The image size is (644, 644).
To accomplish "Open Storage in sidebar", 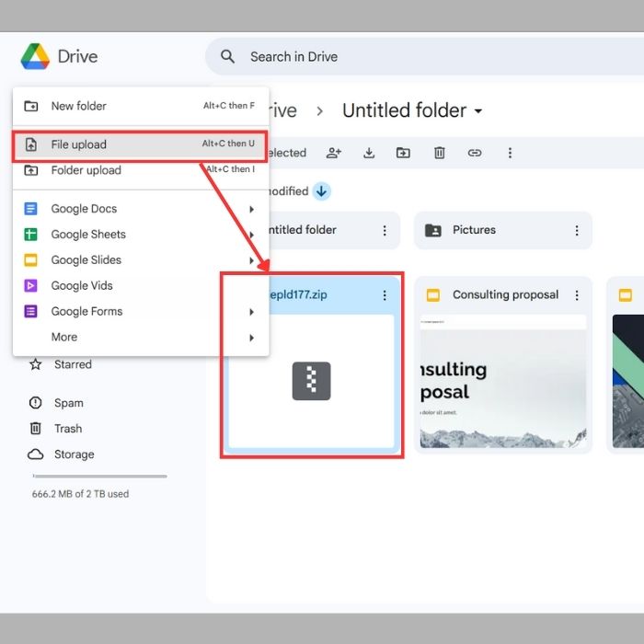I will click(61, 454).
